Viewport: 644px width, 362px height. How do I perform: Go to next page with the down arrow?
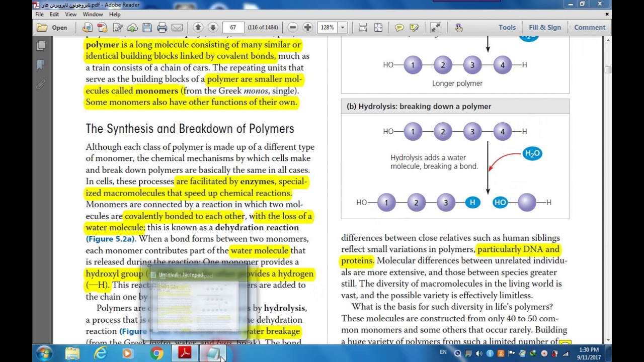click(213, 28)
